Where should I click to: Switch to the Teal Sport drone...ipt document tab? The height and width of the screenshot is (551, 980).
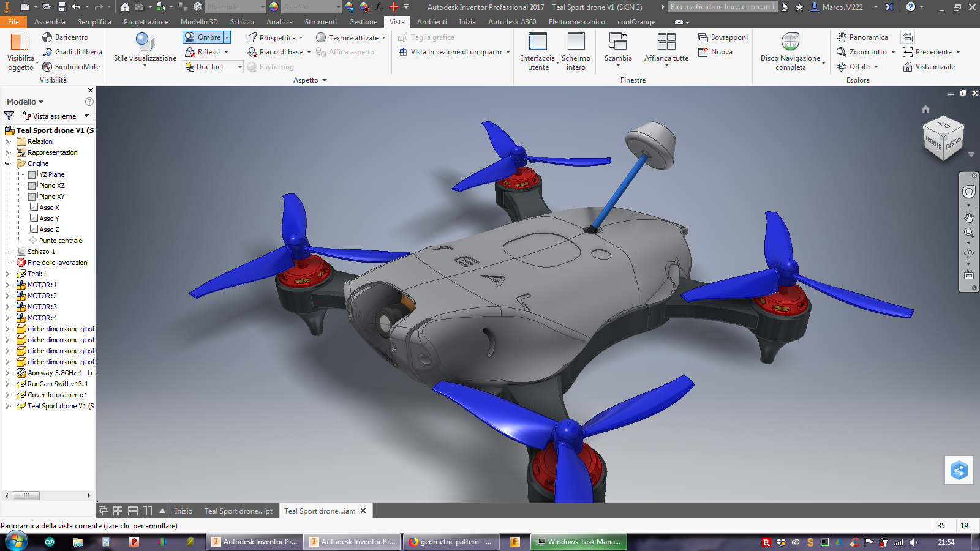click(x=238, y=511)
